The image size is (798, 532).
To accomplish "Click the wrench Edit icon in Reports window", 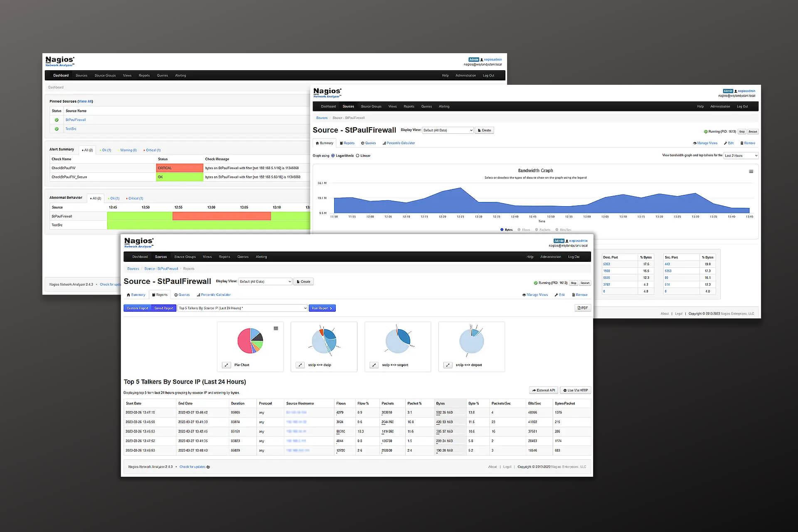I will pos(557,295).
